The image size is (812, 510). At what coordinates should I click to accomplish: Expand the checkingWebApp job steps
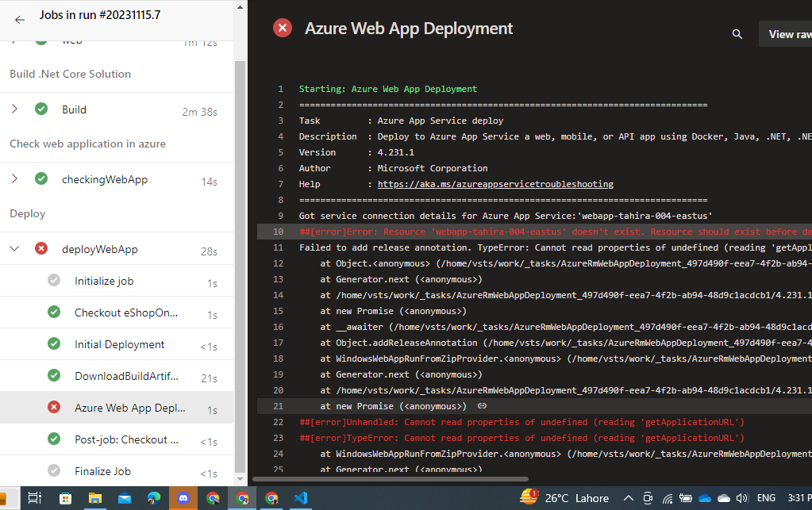pyautogui.click(x=13, y=178)
